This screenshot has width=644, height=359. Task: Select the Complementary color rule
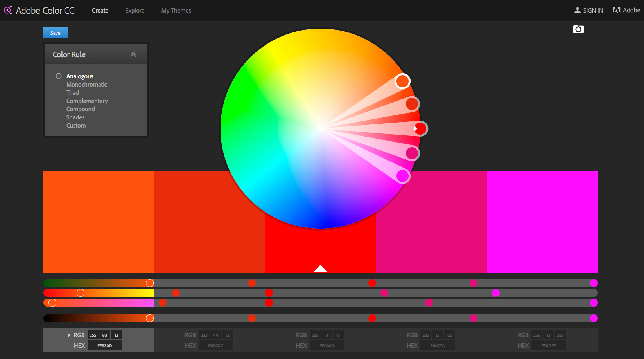[87, 101]
